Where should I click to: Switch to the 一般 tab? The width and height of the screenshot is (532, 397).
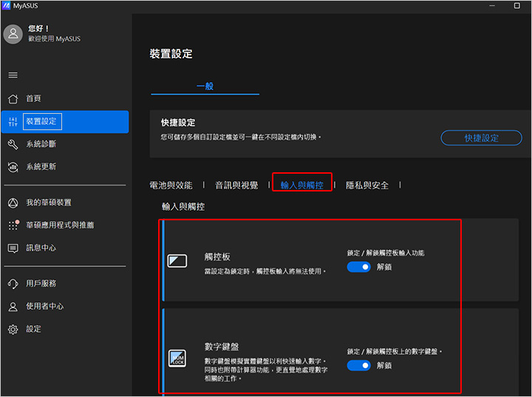click(205, 86)
